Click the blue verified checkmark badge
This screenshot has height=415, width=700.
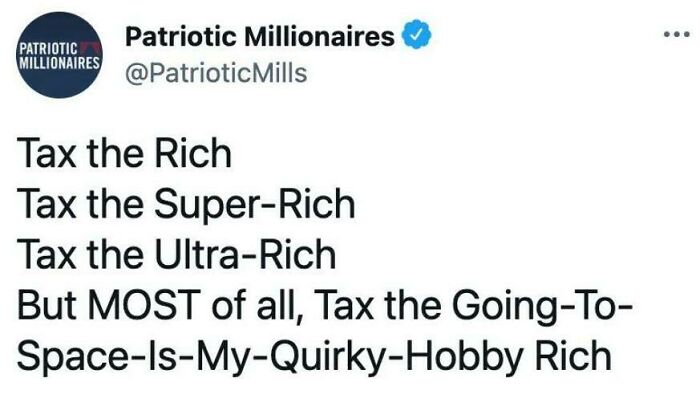(x=417, y=35)
